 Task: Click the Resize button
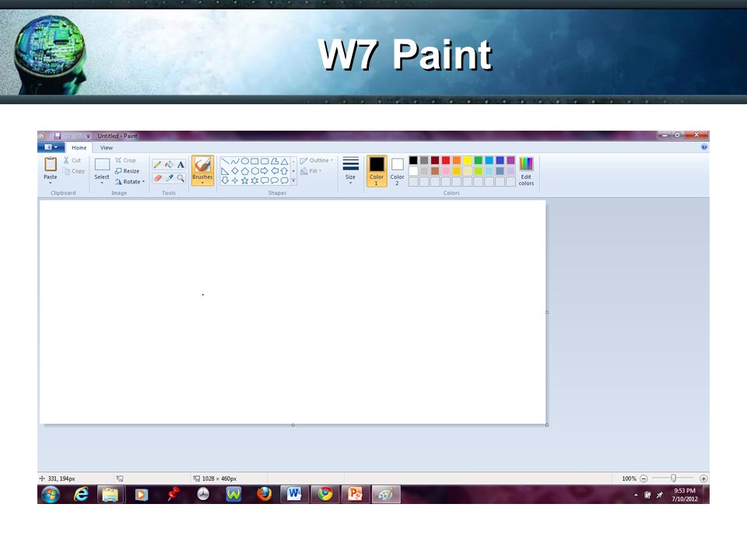(x=127, y=171)
